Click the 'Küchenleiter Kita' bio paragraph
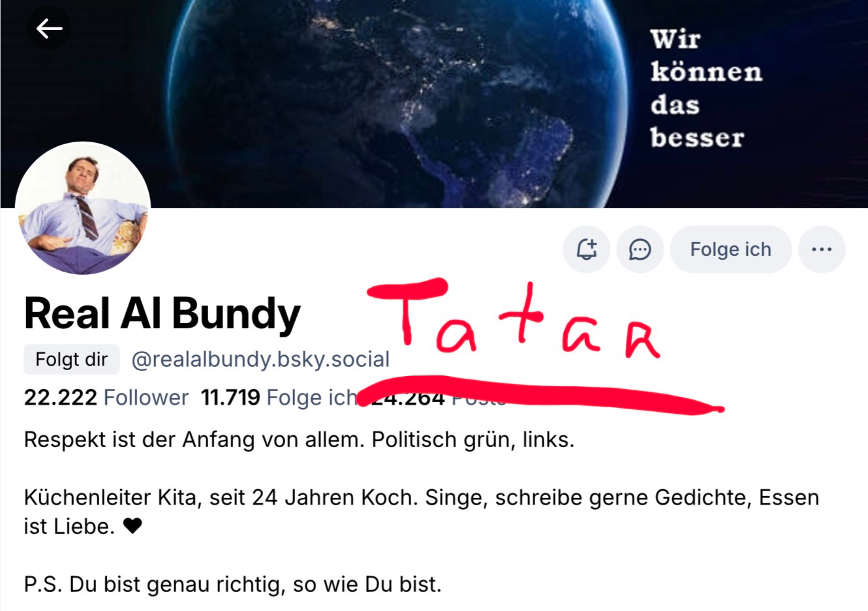Screen dimensions: 868x611 422,512
